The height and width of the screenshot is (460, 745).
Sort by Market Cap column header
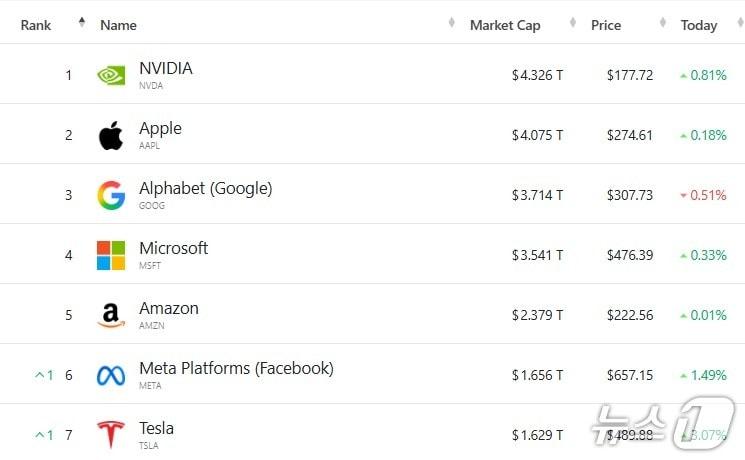click(505, 25)
